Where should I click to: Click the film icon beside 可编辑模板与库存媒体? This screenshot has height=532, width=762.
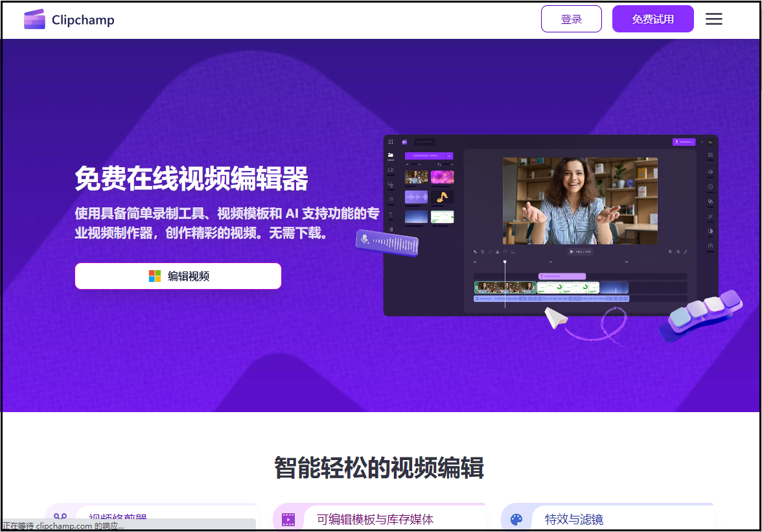[288, 520]
